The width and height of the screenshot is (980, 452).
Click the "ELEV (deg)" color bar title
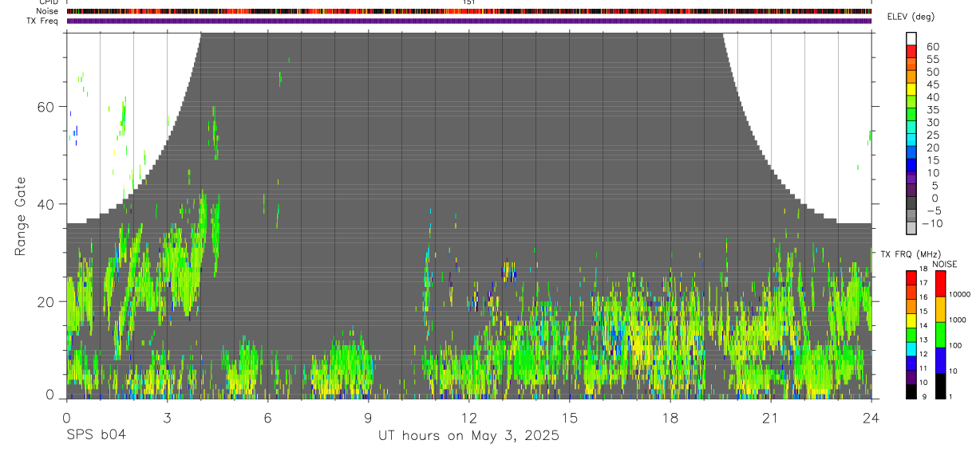[x=911, y=17]
